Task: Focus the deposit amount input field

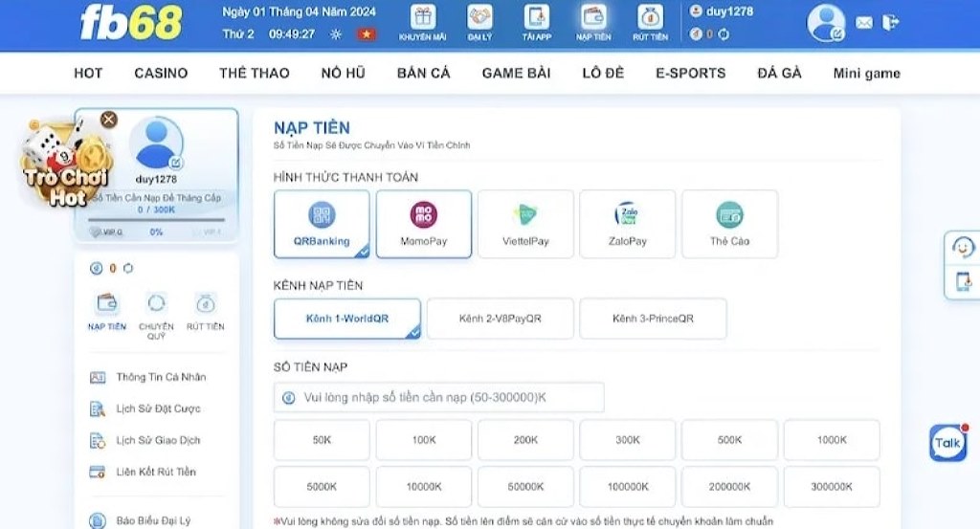Action: (x=438, y=397)
